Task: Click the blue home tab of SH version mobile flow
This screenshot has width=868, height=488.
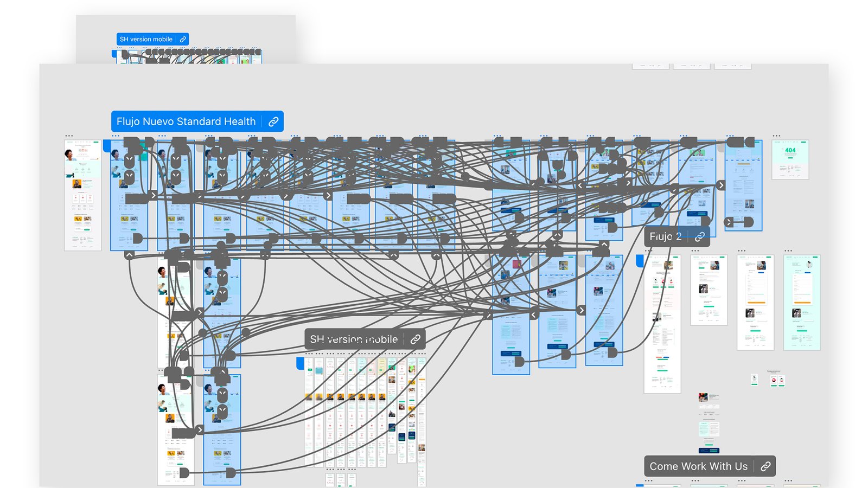Action: tap(300, 363)
